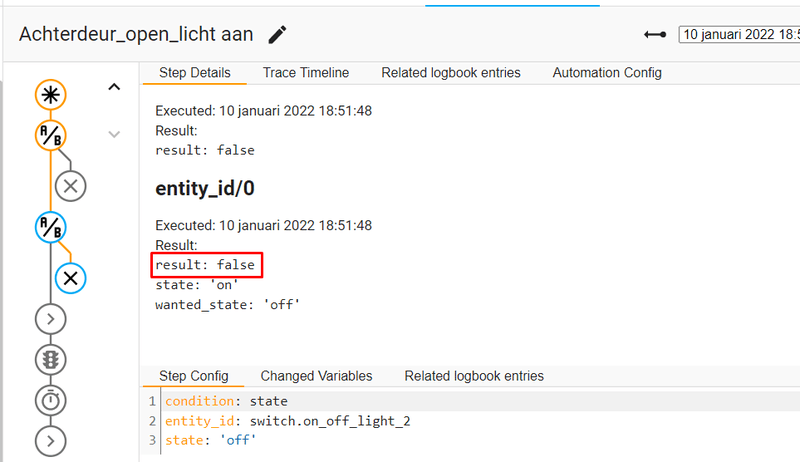800x462 pixels.
Task: Select the trigger asterisk node in trace graph
Action: [x=51, y=95]
